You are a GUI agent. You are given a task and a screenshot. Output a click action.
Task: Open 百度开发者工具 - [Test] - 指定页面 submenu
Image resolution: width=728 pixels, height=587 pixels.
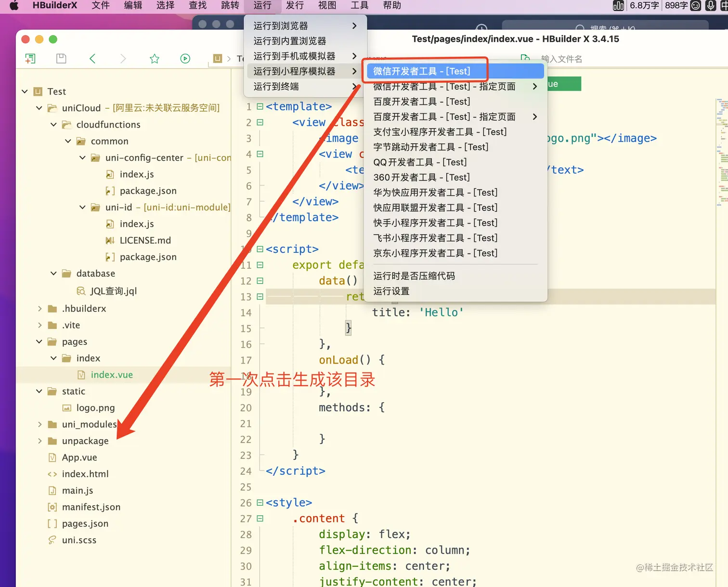click(x=455, y=117)
